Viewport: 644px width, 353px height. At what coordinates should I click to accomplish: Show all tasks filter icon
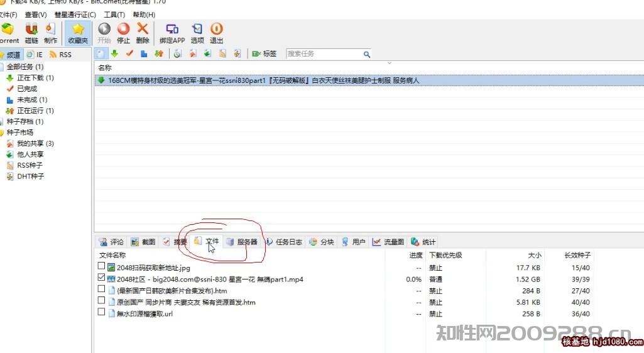101,54
